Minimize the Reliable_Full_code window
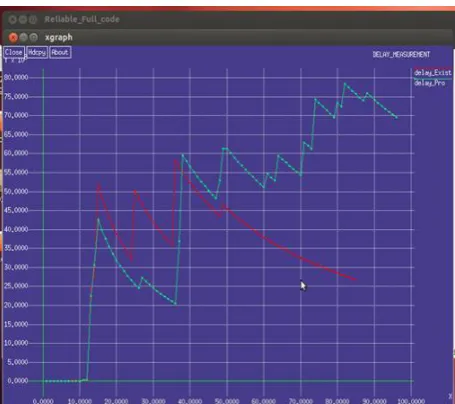 click(23, 19)
